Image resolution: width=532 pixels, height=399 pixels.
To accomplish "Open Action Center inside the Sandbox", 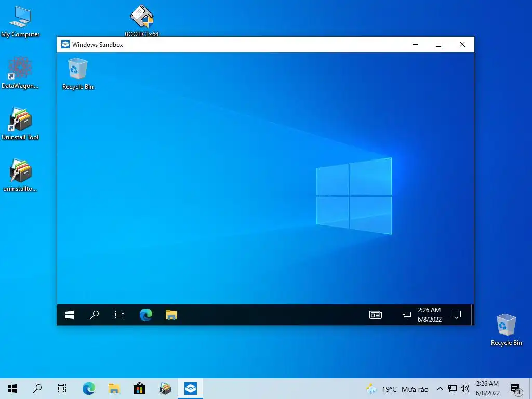I will pos(457,315).
